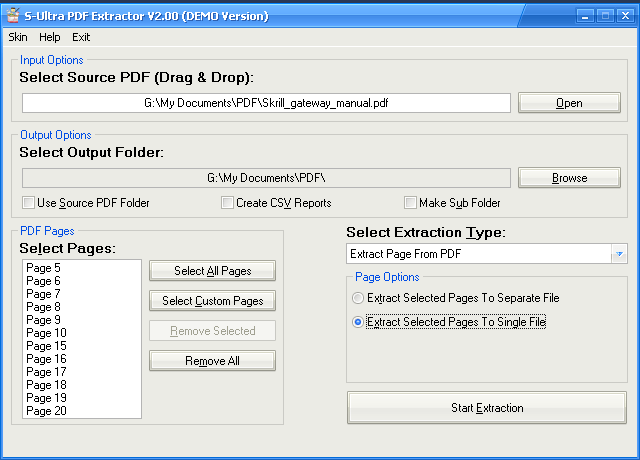Image resolution: width=640 pixels, height=460 pixels.
Task: Select Extract Selected Pages To Separate File
Action: (x=359, y=298)
